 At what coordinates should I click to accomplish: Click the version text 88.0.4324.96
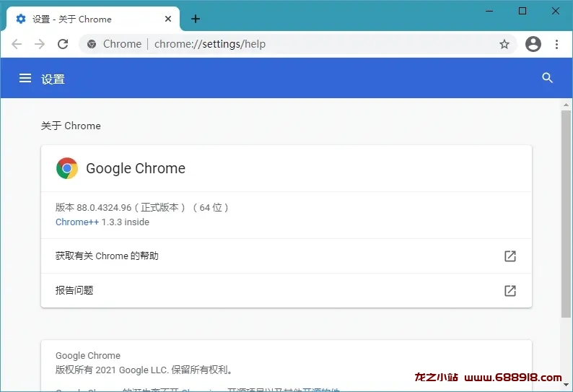[x=104, y=208]
